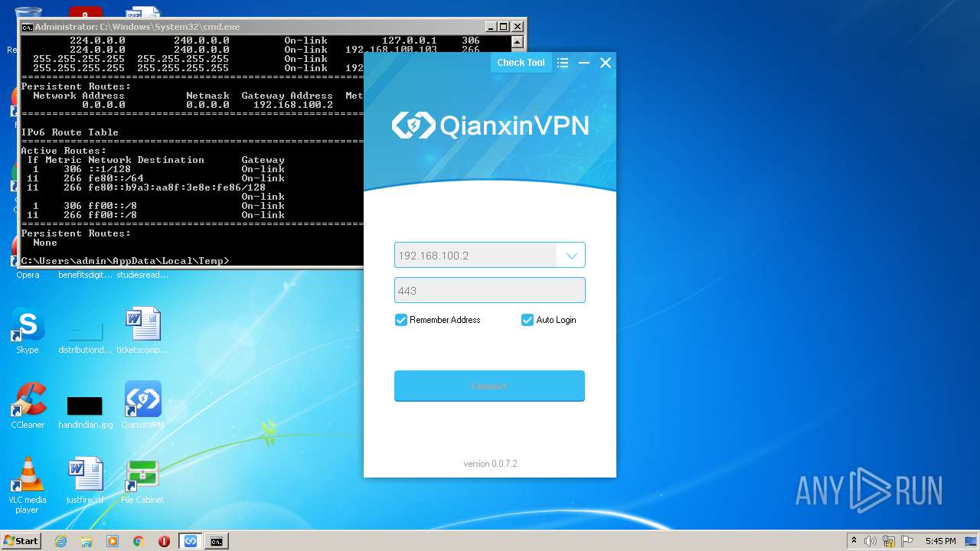
Task: Click the Windows Start button
Action: click(x=21, y=541)
